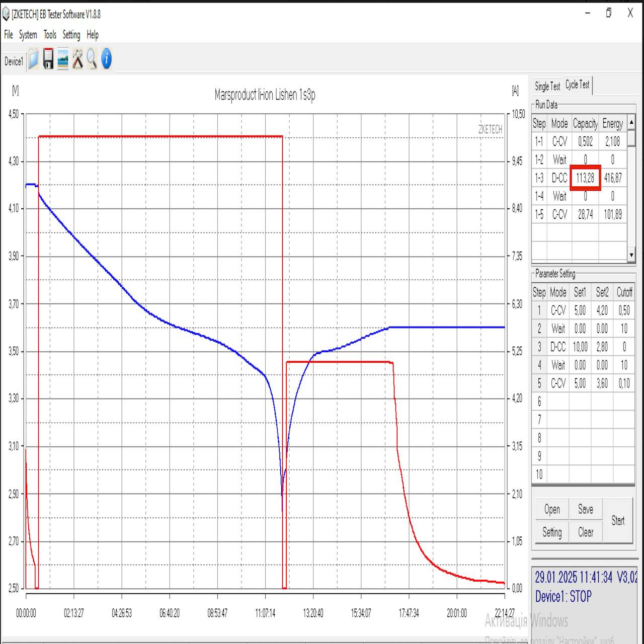
Task: Click the blue info about icon
Action: pyautogui.click(x=106, y=59)
